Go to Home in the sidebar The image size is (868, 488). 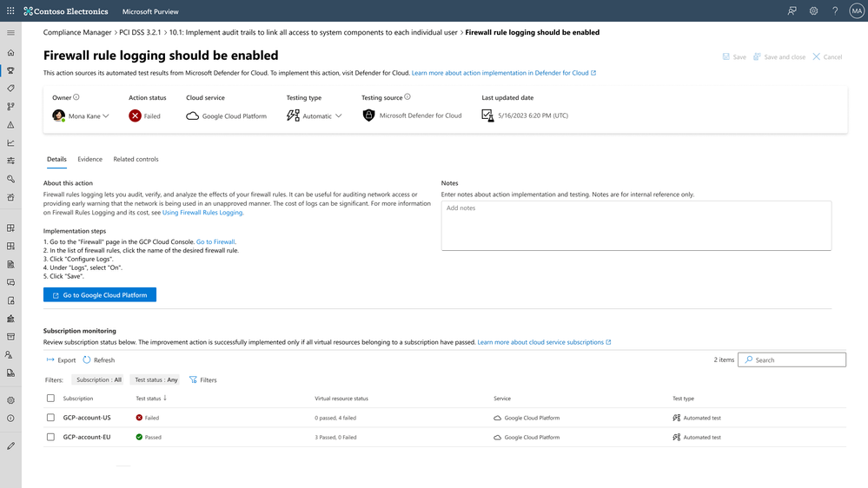pos(10,53)
